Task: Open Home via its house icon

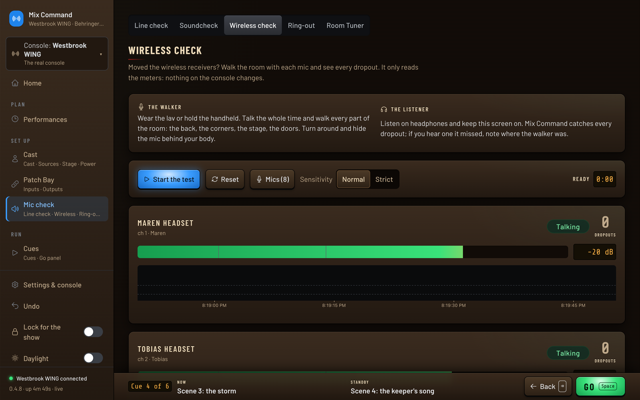Action: point(15,83)
